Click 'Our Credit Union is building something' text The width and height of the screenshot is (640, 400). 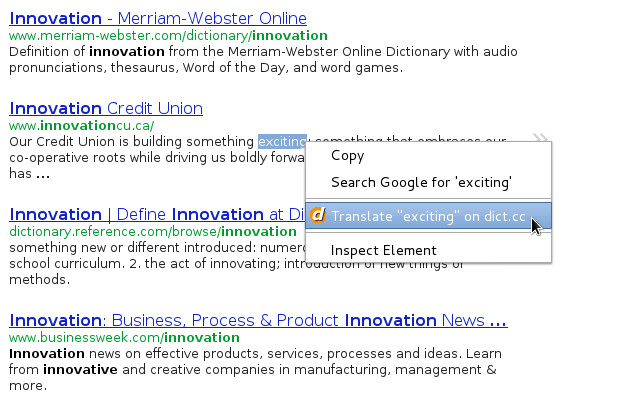point(131,142)
